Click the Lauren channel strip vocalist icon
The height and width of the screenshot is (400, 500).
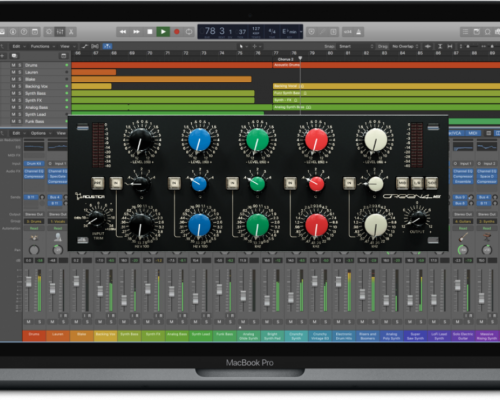click(58, 237)
